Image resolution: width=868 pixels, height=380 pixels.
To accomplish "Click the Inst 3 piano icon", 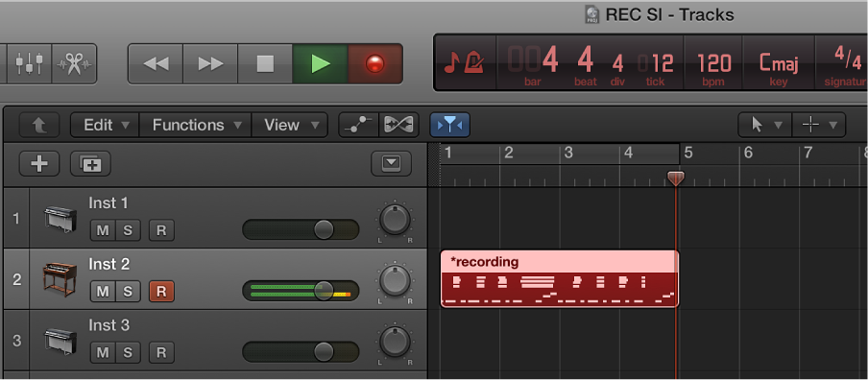I will click(60, 341).
